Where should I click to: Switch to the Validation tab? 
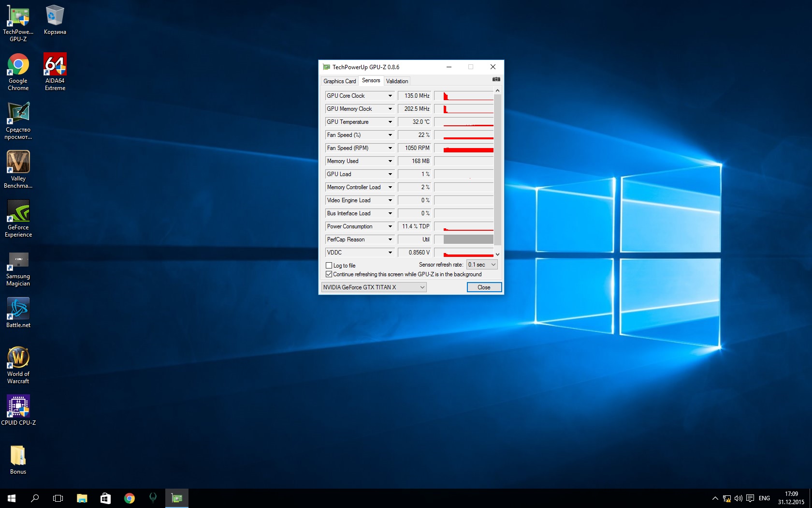coord(397,81)
